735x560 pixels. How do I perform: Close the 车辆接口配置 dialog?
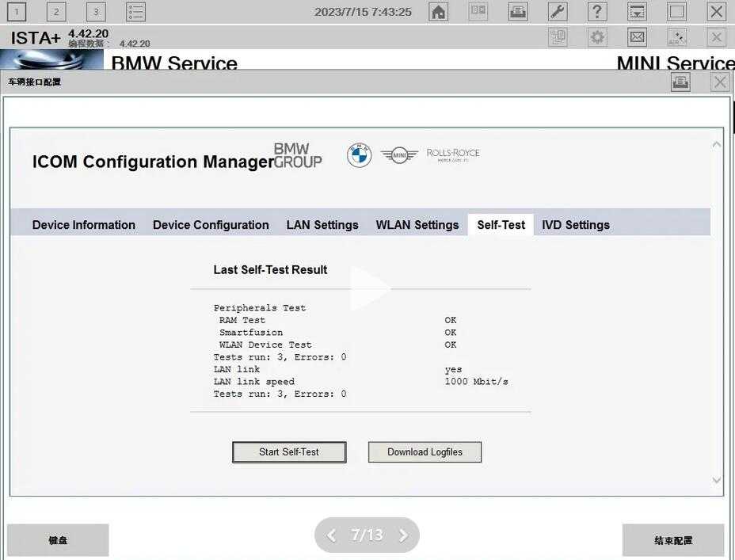click(720, 82)
